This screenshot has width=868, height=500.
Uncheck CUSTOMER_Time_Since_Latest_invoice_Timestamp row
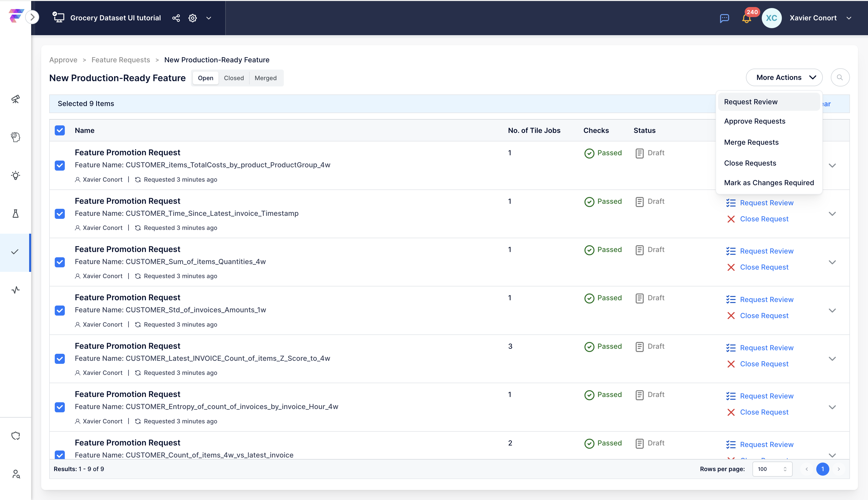coord(60,214)
